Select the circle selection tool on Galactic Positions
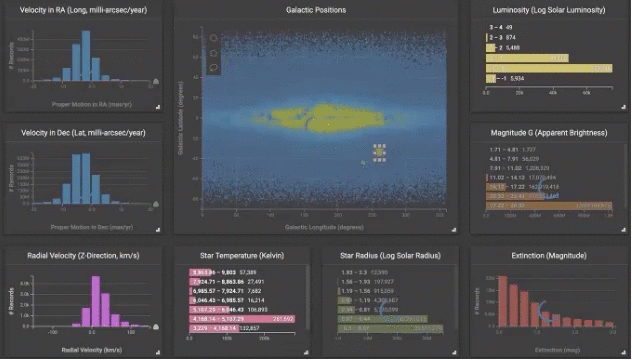Image resolution: width=632 pixels, height=360 pixels. pos(214,38)
